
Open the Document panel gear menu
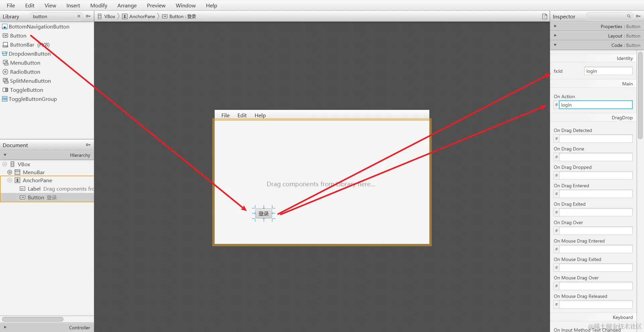click(x=88, y=145)
